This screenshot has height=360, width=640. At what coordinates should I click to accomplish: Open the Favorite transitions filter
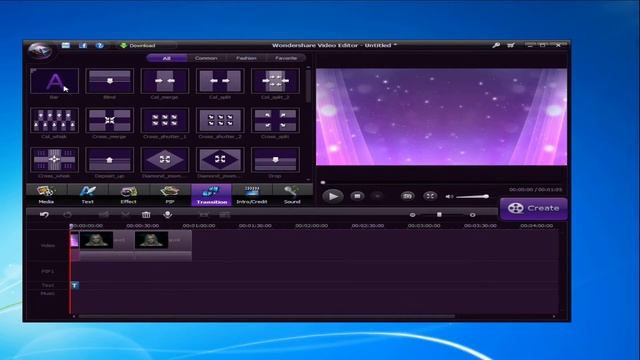[286, 58]
